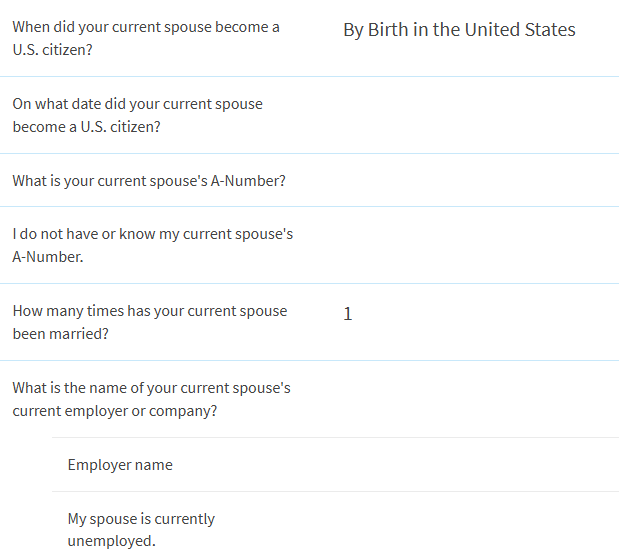Image resolution: width=619 pixels, height=559 pixels.
Task: Select the answer '1' for times married
Action: 348,314
